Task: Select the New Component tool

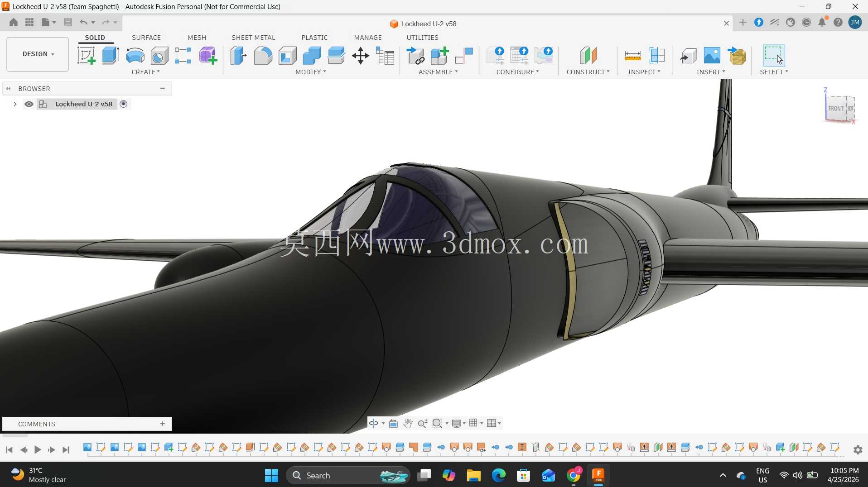Action: (x=439, y=56)
